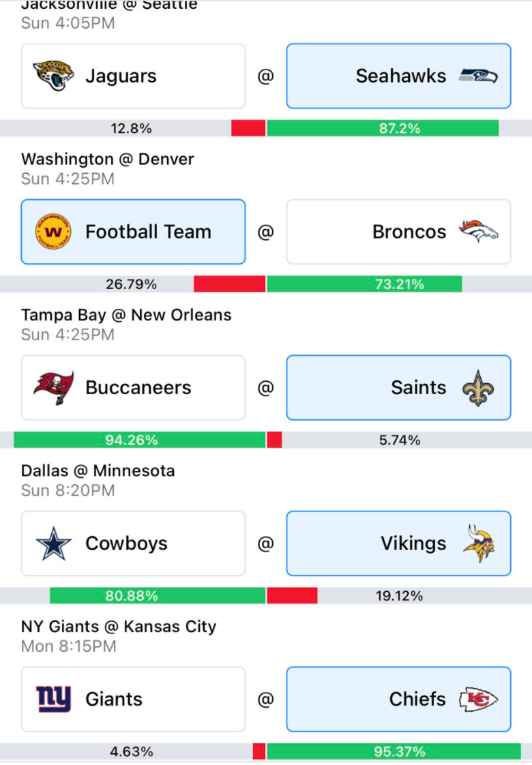Click the Broncos horse logo
The width and height of the screenshot is (532, 765).
point(478,231)
